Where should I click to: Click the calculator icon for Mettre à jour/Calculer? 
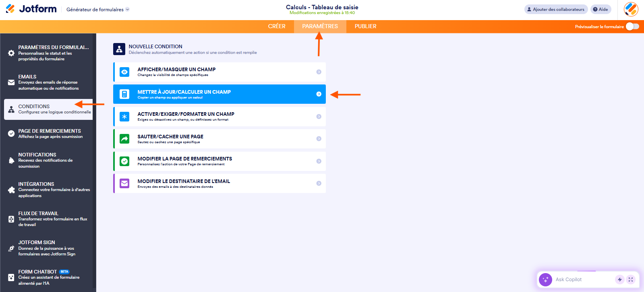pyautogui.click(x=124, y=94)
